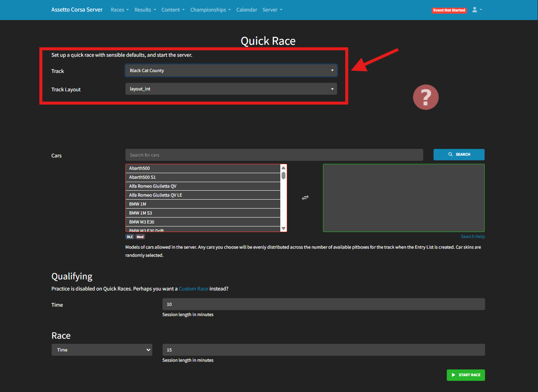The height and width of the screenshot is (392, 538).
Task: Open the Track dropdown showing Black Cat County
Action: [231, 70]
